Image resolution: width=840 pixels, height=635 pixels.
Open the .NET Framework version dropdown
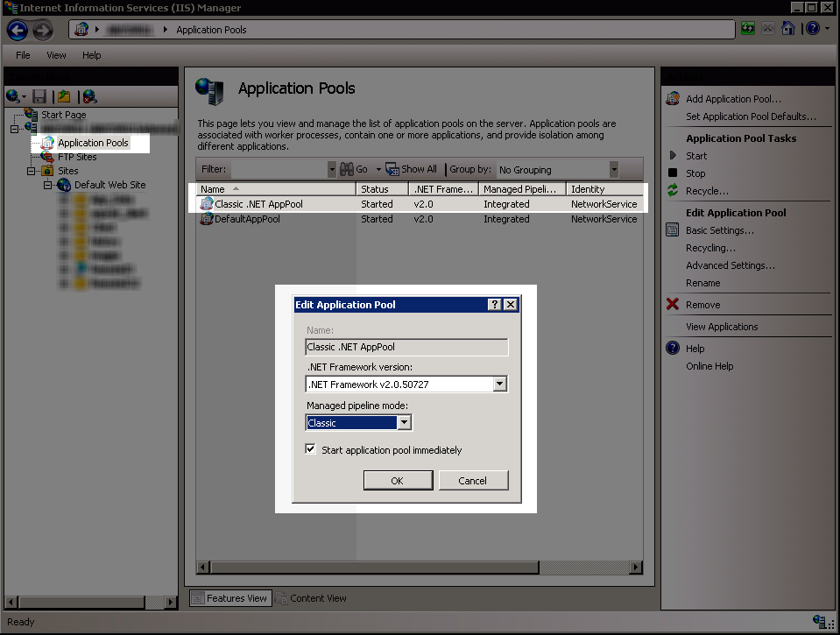click(x=500, y=384)
